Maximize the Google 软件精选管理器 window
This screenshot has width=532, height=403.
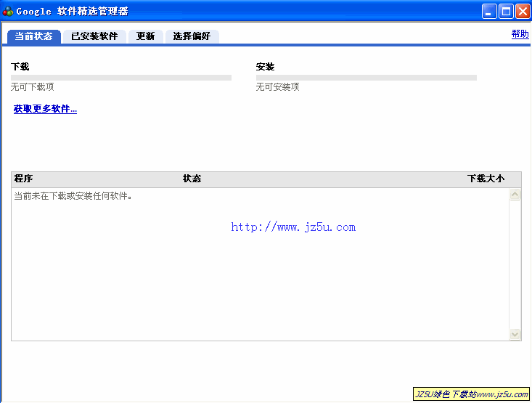506,11
